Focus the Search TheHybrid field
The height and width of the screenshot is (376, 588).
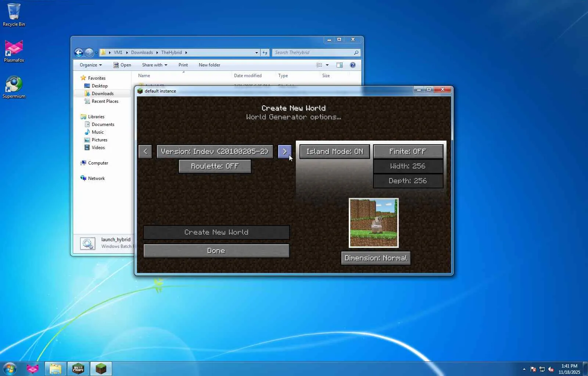click(316, 53)
